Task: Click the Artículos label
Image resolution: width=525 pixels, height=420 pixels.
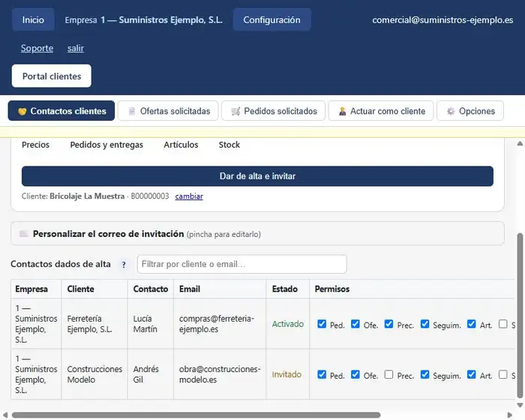Action: point(181,145)
